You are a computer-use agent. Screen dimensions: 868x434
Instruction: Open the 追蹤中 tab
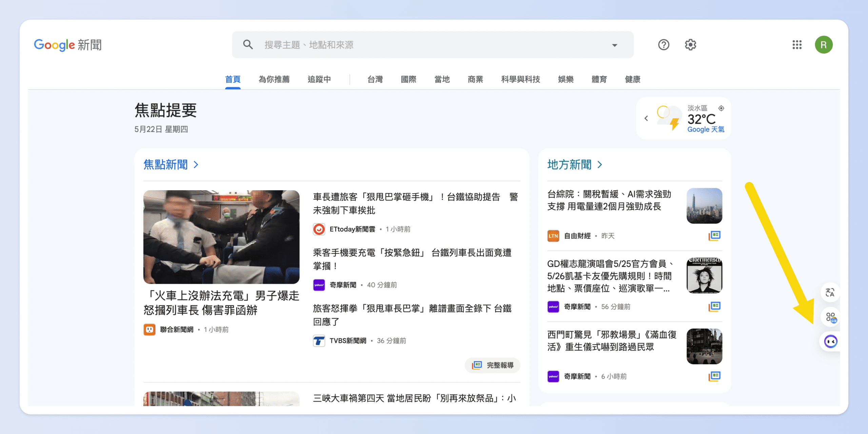click(x=319, y=79)
